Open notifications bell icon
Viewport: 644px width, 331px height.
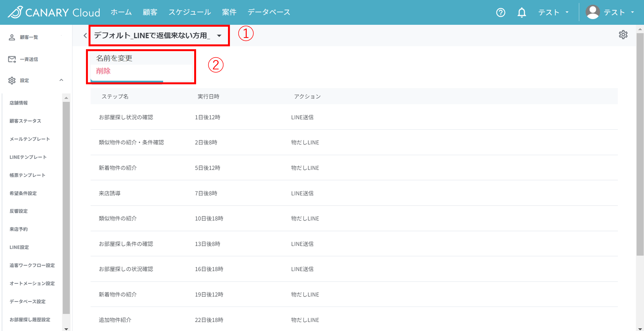click(522, 13)
